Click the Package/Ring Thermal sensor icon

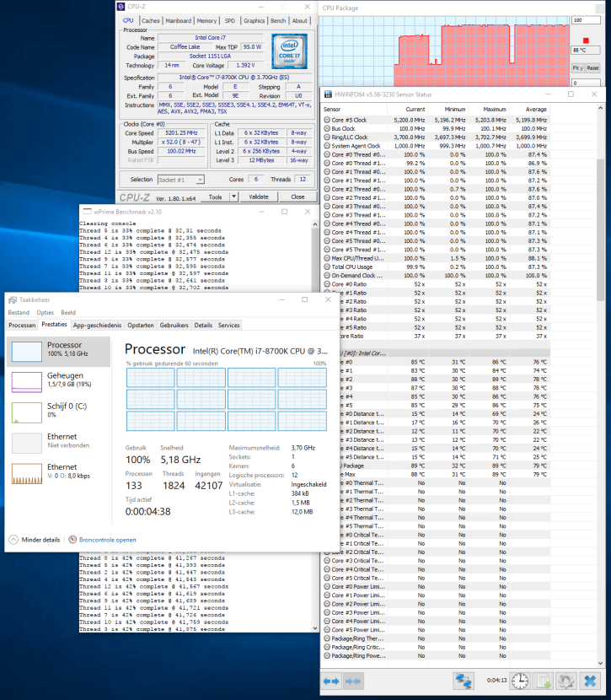[x=327, y=638]
